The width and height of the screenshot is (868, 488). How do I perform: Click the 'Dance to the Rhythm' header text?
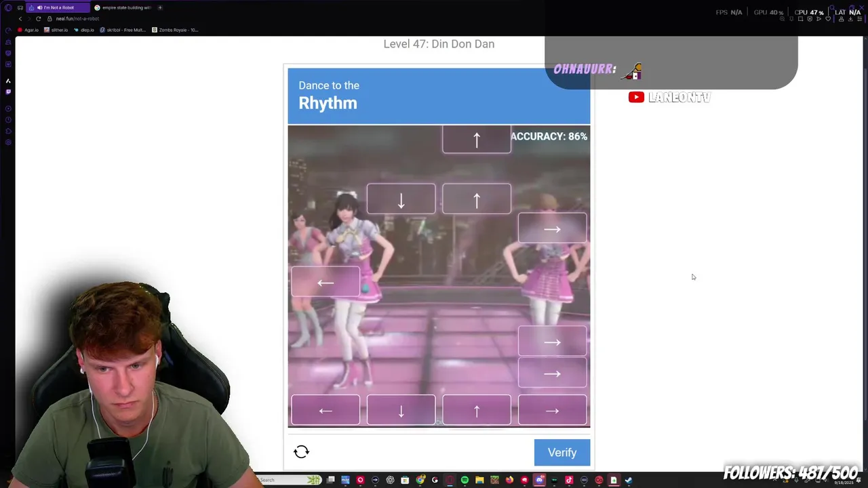tap(328, 96)
